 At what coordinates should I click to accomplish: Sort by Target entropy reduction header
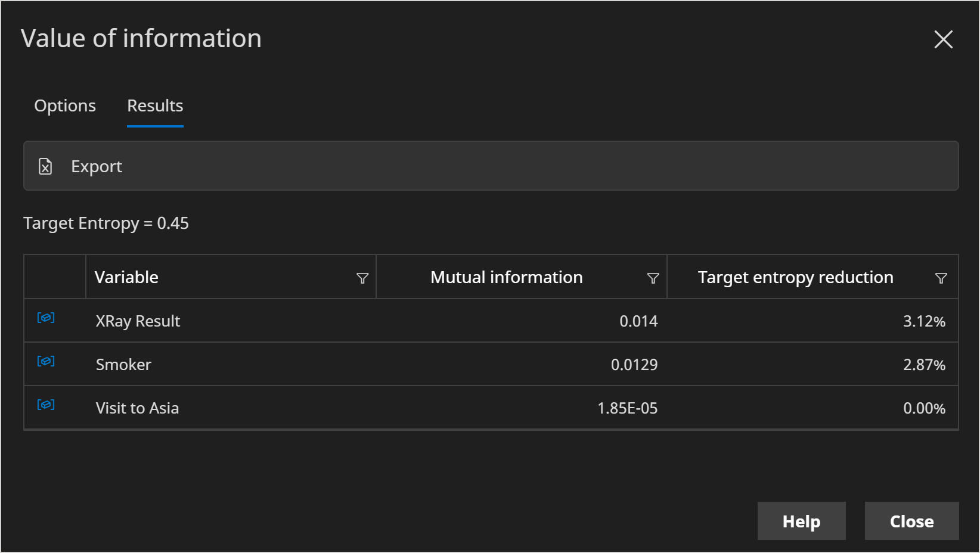point(795,277)
